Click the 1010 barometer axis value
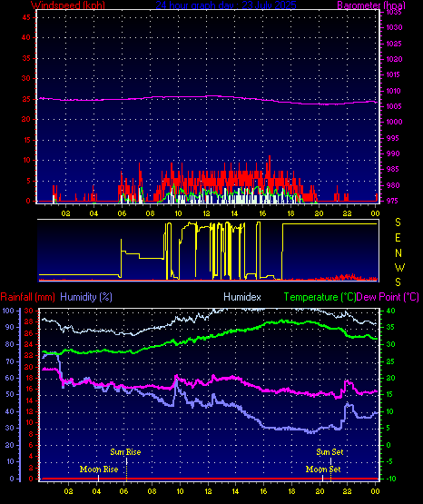The image size is (423, 504). [x=394, y=91]
